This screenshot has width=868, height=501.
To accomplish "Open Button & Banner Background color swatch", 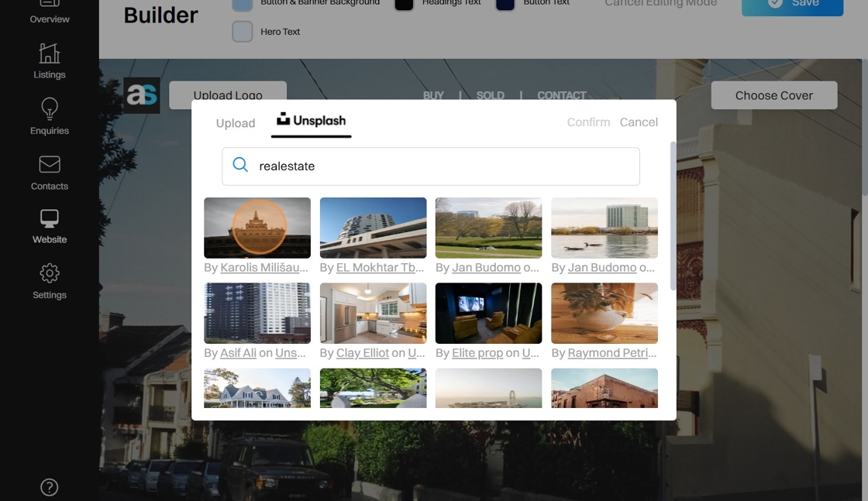I will pos(243,5).
